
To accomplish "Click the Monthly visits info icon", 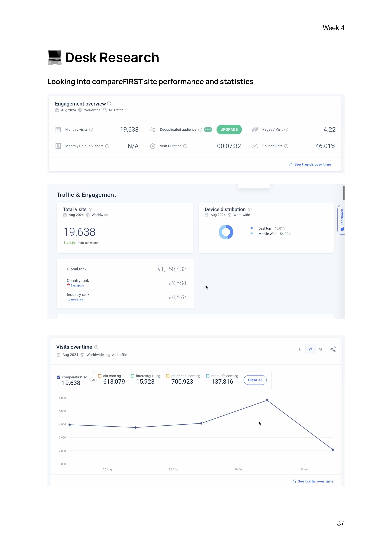I will point(91,130).
